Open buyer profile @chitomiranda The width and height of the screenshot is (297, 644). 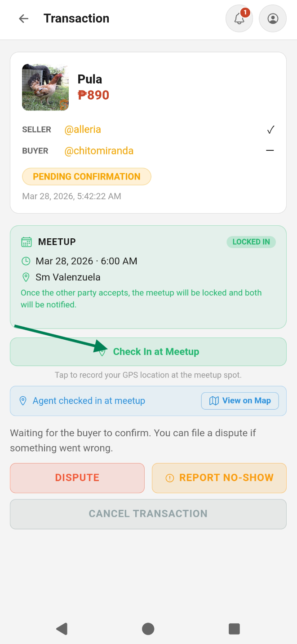(x=99, y=150)
